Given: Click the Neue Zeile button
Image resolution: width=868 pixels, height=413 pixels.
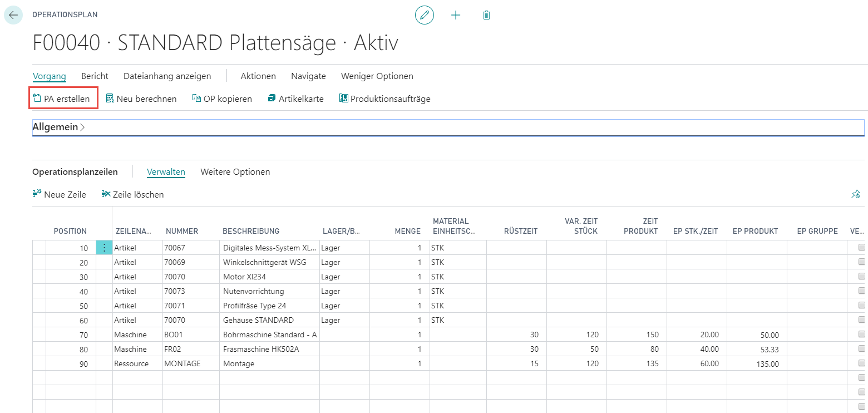Looking at the screenshot, I should [x=60, y=194].
